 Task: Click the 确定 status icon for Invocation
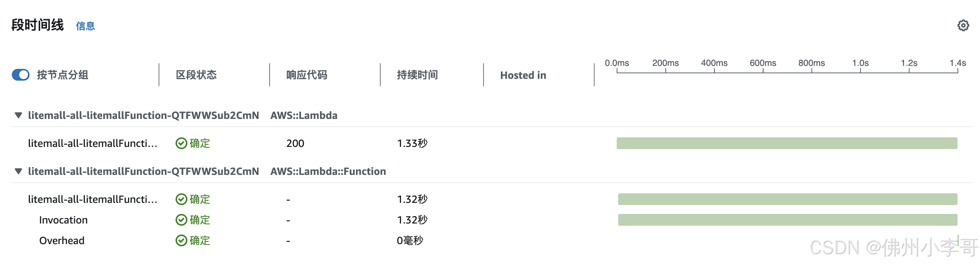tap(181, 220)
